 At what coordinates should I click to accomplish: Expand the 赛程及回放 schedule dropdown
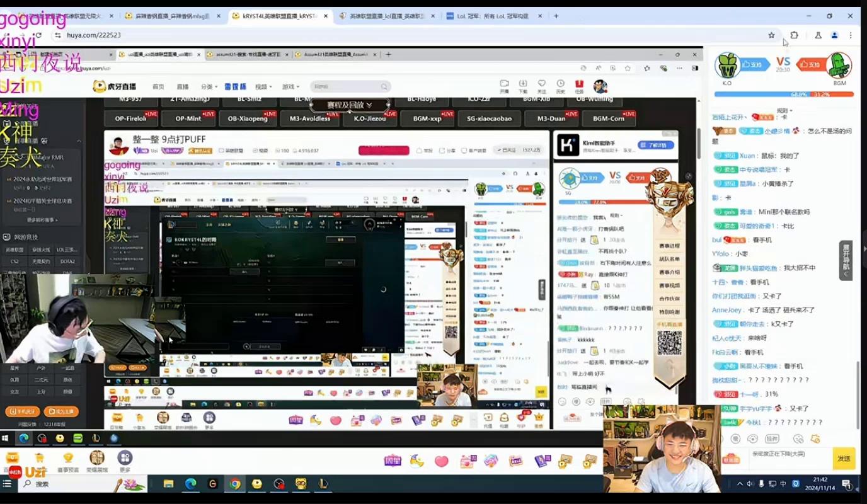point(350,105)
